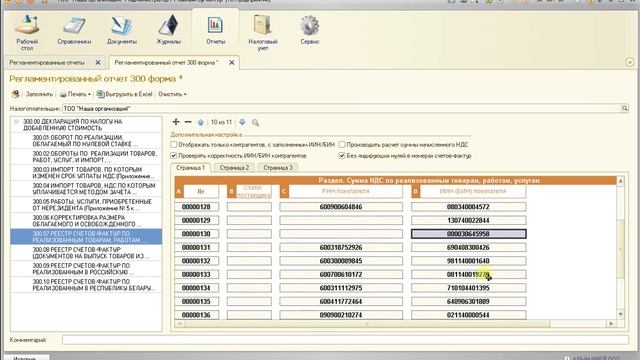Screen dimensions: 640x360
Task: Select the Страница 2 tab
Action: pos(234,168)
